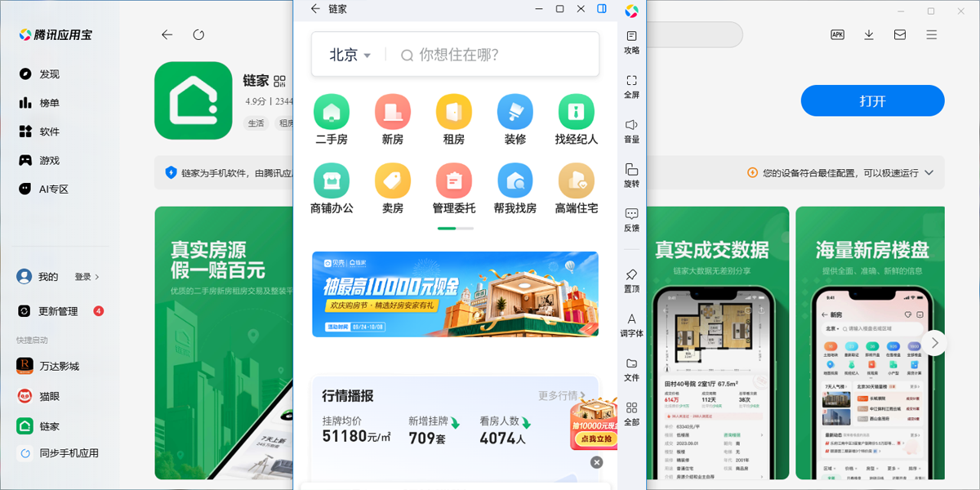This screenshot has width=980, height=490.
Task: Open the mail messages icon
Action: coord(900,35)
